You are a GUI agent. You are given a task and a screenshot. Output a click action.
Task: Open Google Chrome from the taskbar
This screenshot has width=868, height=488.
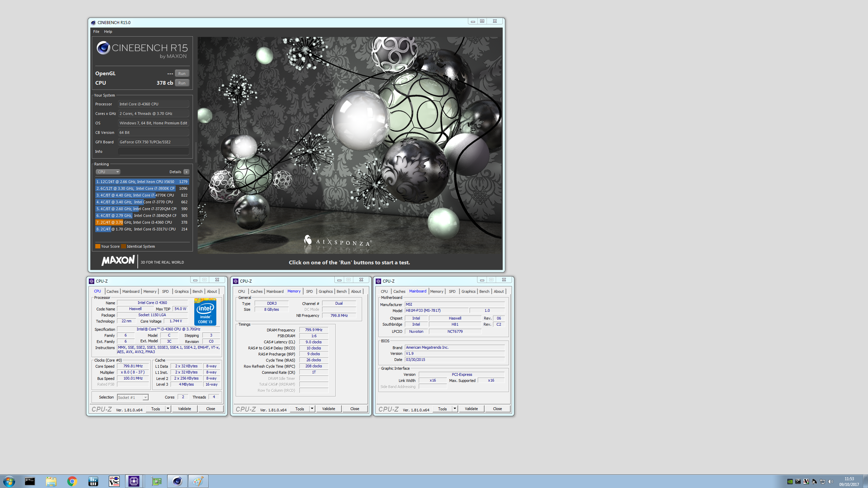coord(72,481)
